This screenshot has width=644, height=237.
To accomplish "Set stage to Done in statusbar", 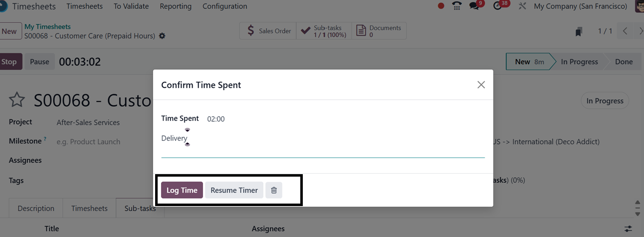I will (624, 62).
